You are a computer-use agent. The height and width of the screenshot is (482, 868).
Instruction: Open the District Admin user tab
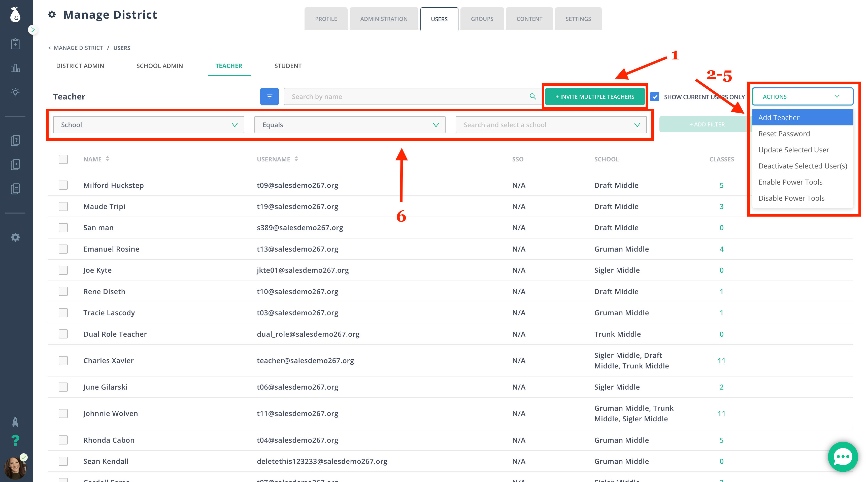point(80,66)
